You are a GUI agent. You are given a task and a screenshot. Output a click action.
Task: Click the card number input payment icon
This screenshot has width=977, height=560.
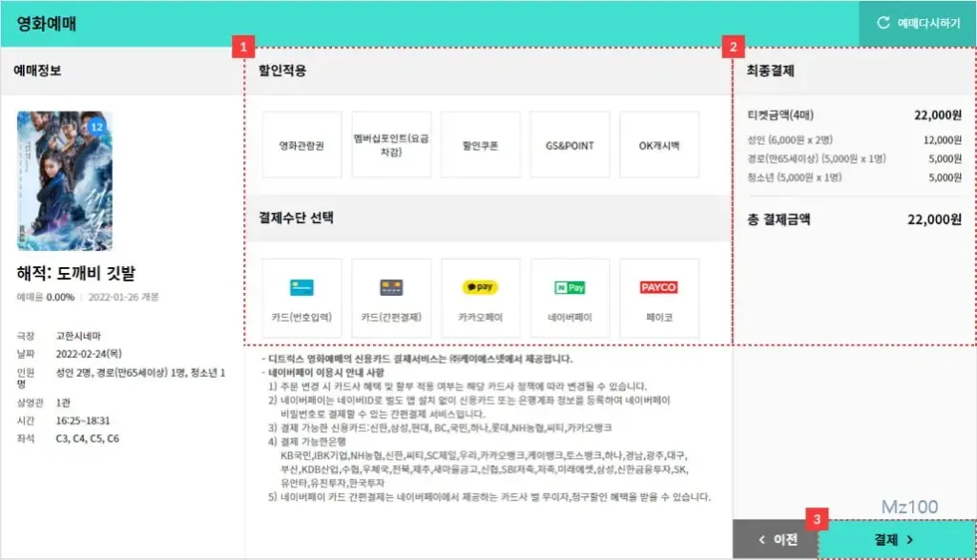[x=301, y=288]
